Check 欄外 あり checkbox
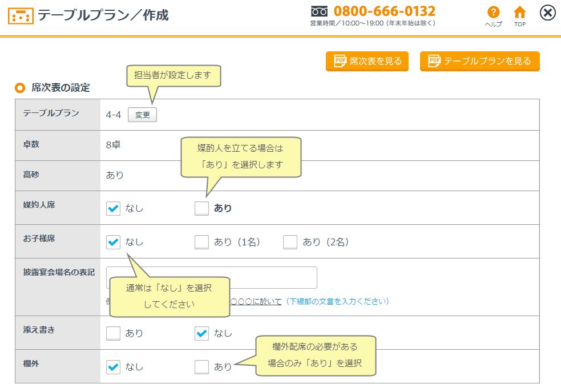561x392 pixels. 201,367
